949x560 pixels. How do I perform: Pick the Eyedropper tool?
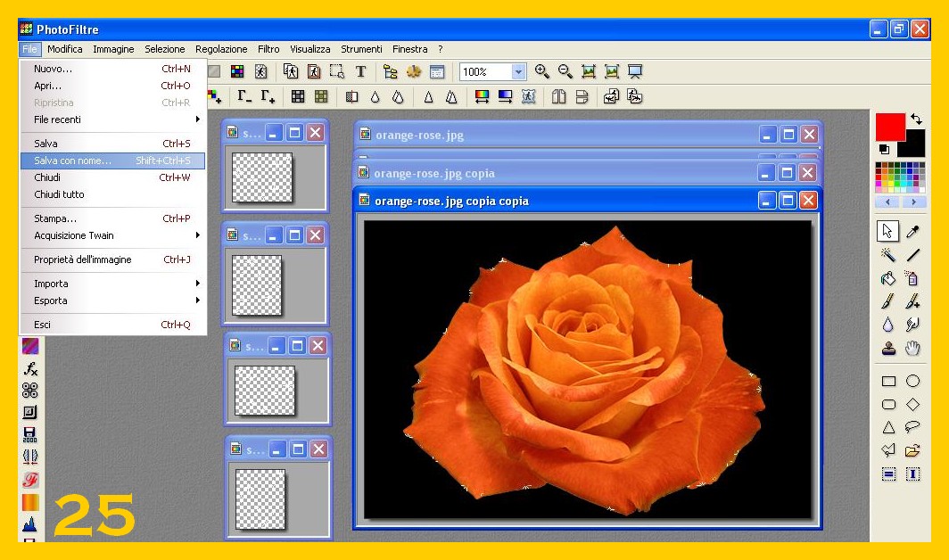pyautogui.click(x=912, y=232)
